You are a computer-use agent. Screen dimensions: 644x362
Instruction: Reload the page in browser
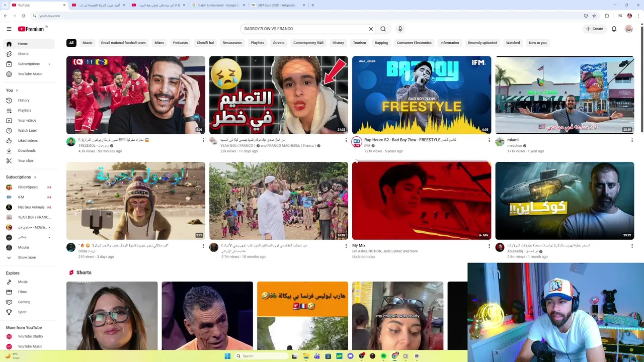[23, 16]
